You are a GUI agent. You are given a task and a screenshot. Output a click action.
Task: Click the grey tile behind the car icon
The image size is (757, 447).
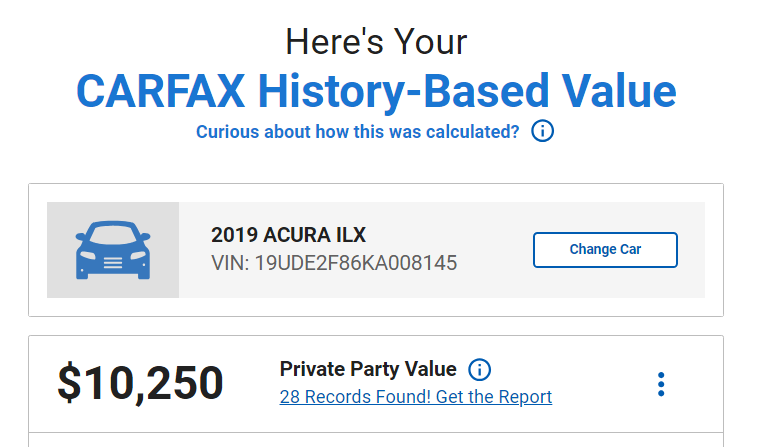113,250
